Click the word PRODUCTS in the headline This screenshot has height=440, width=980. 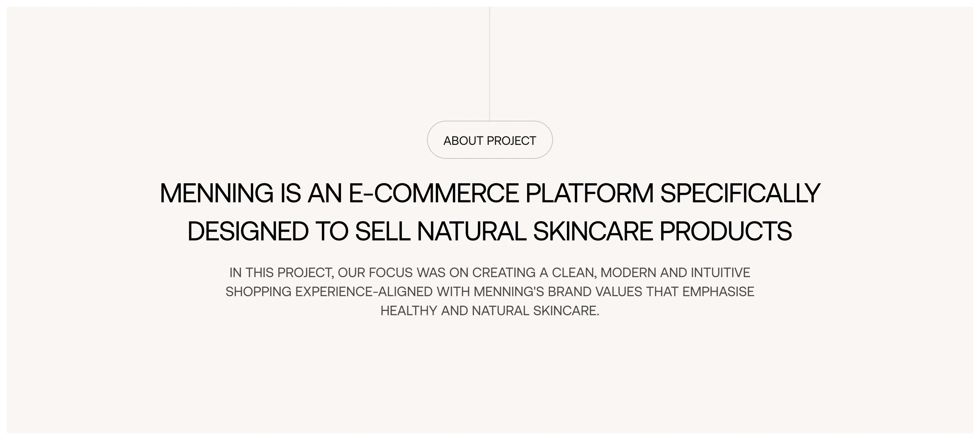725,231
